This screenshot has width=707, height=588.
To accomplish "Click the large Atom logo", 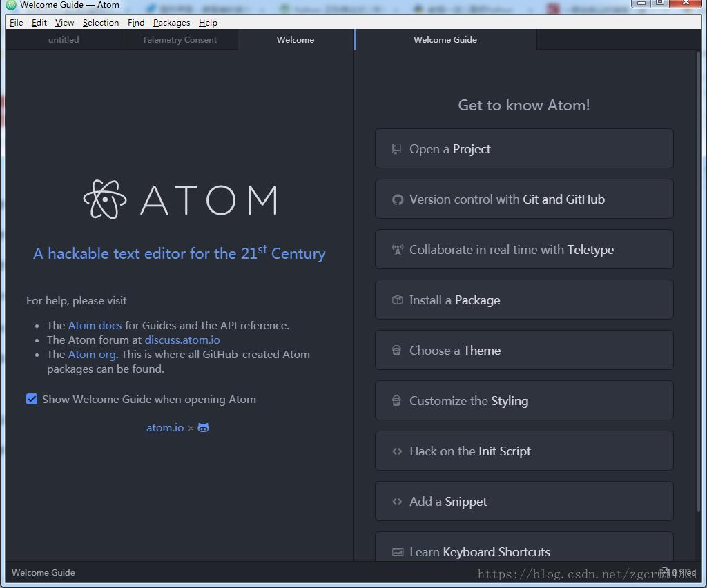I will coord(180,199).
